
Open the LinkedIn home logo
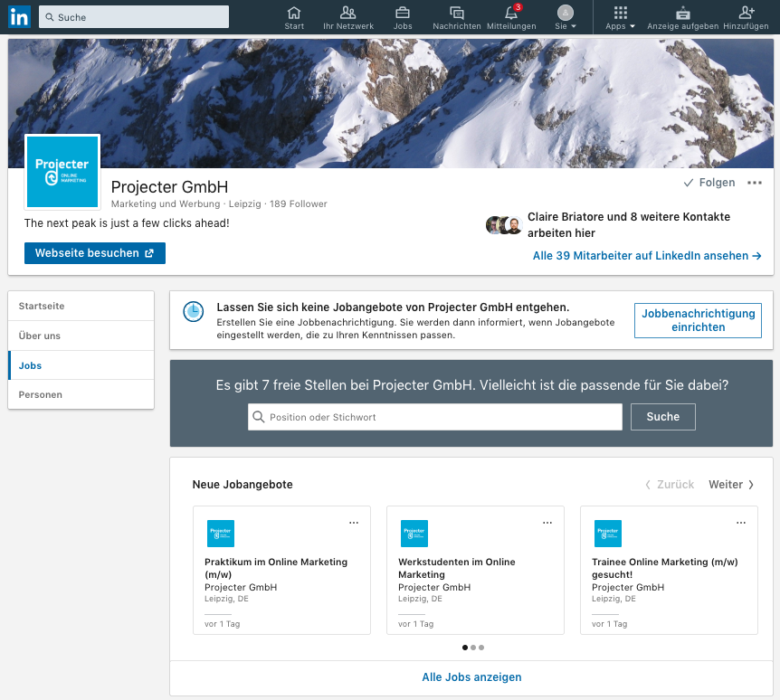(x=19, y=17)
